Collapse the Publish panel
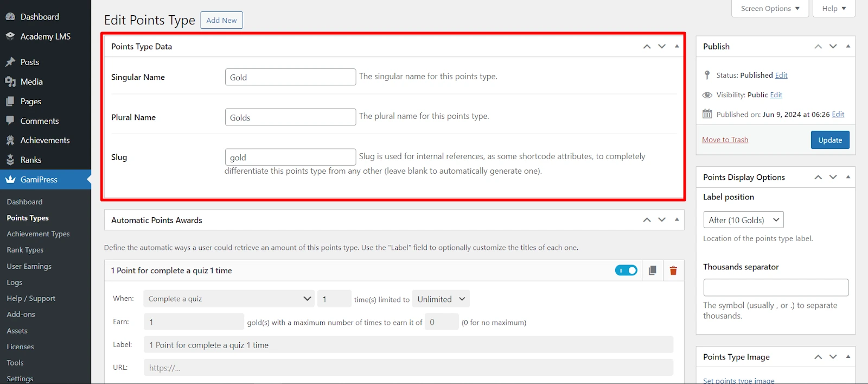868x384 pixels. pyautogui.click(x=848, y=46)
